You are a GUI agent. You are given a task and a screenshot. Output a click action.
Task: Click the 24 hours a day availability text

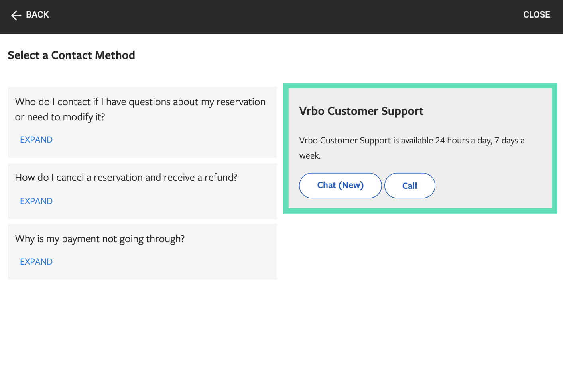(412, 148)
